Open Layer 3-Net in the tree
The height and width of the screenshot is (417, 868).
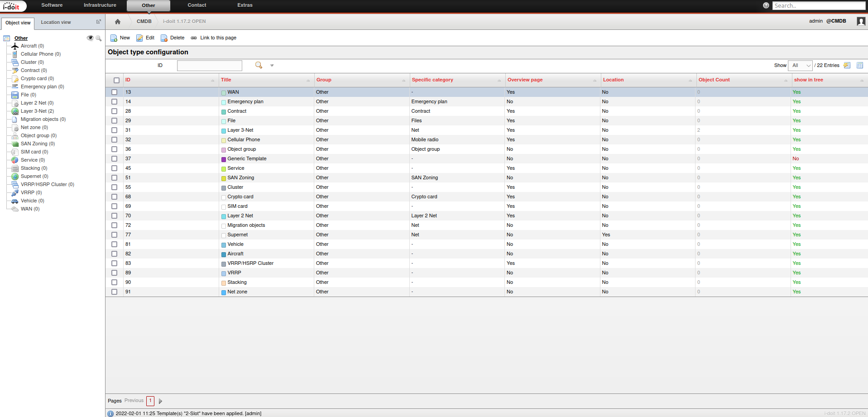37,111
